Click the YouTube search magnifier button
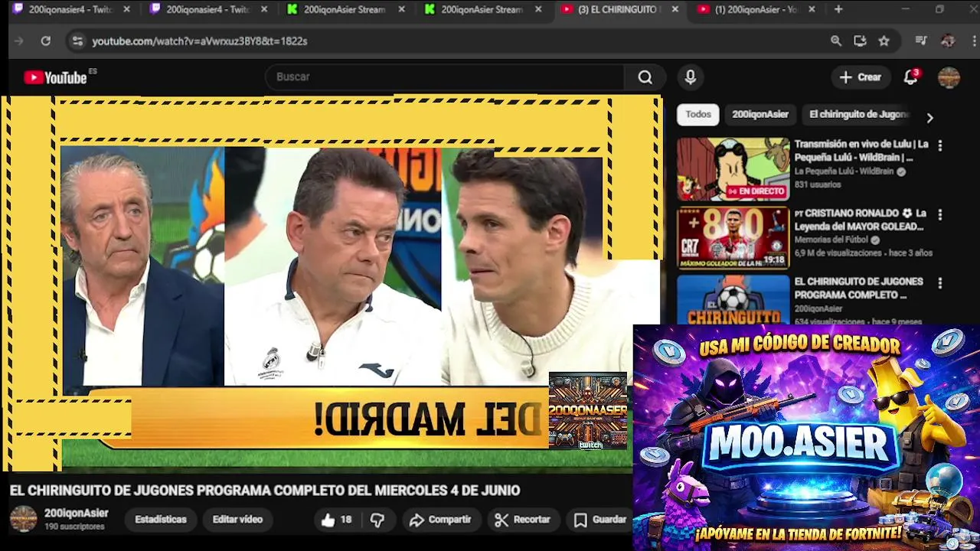 (x=645, y=77)
